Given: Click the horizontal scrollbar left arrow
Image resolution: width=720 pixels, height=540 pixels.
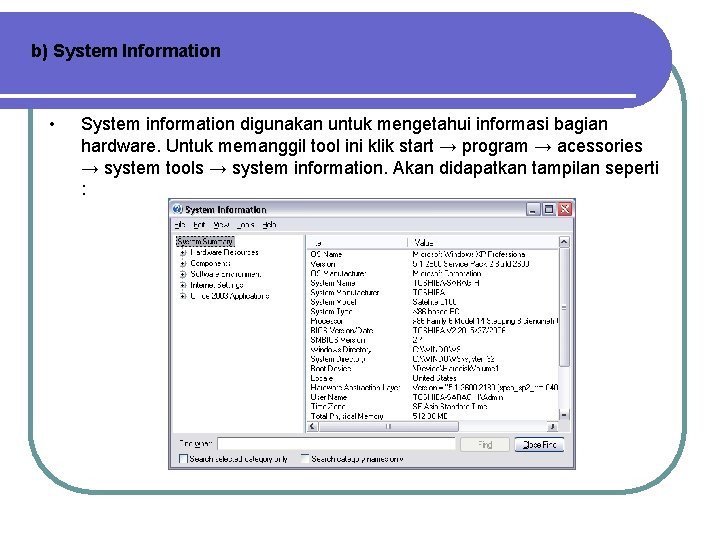Looking at the screenshot, I should click(x=313, y=427).
